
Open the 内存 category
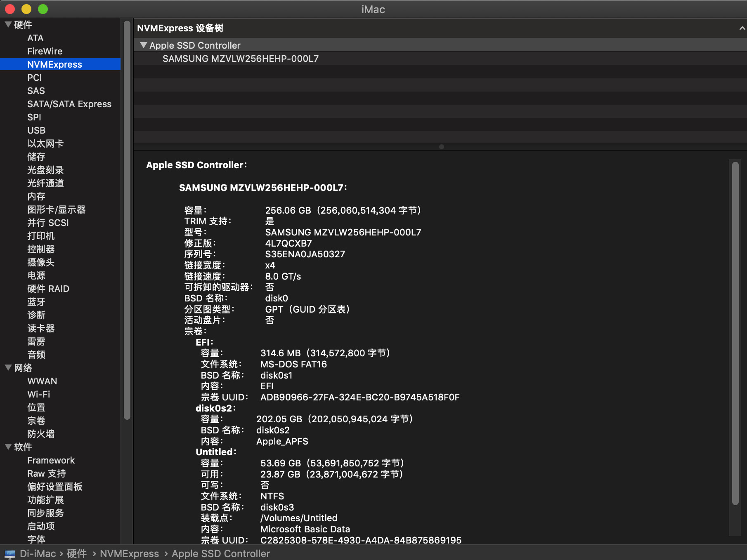(x=36, y=196)
